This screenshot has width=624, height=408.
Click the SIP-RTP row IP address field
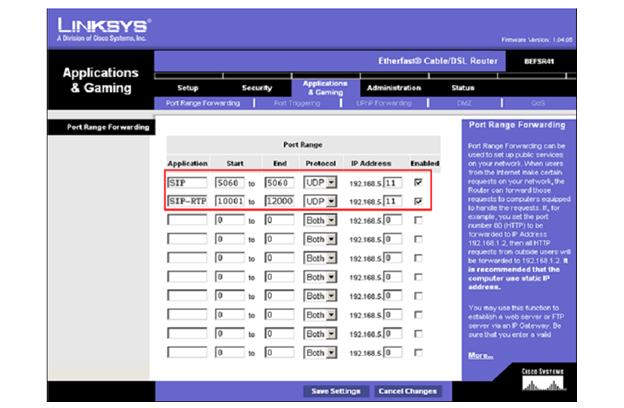[392, 201]
